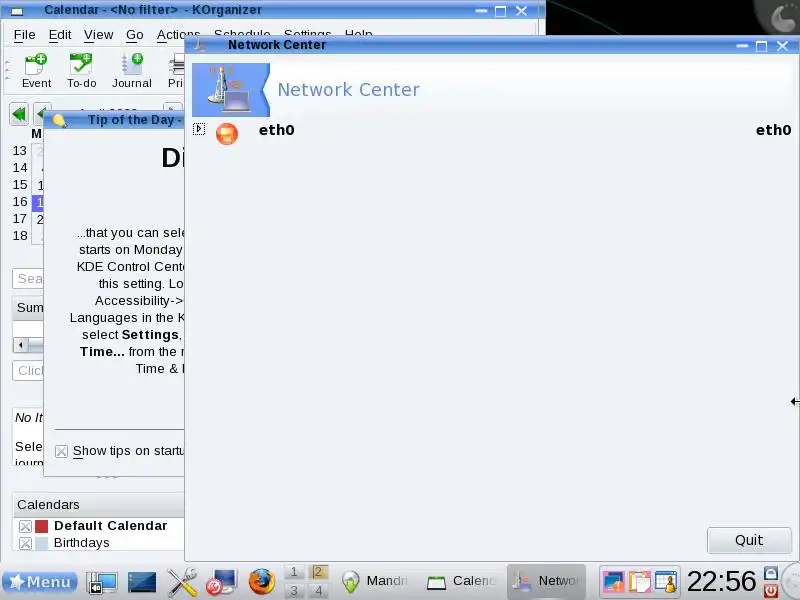Viewport: 800px width, 600px height.
Task: Switch to virtual desktop 4
Action: pyautogui.click(x=318, y=590)
